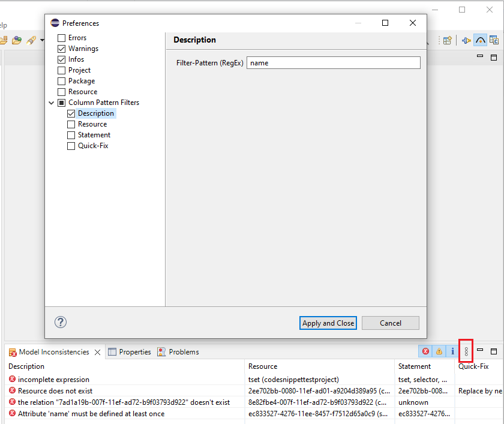Maximize the editor area panel

(x=494, y=58)
